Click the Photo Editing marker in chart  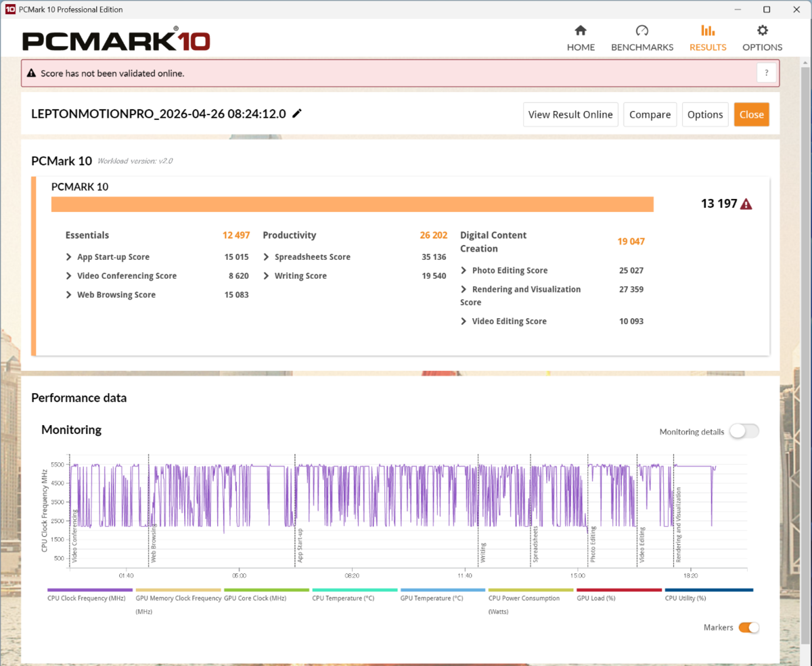[x=593, y=545]
